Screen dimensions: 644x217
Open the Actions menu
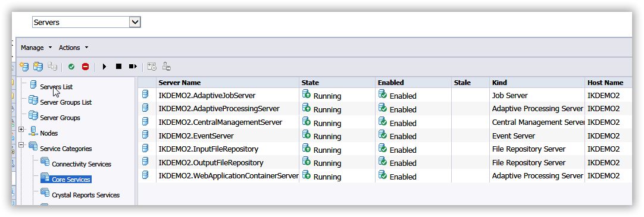(x=74, y=48)
